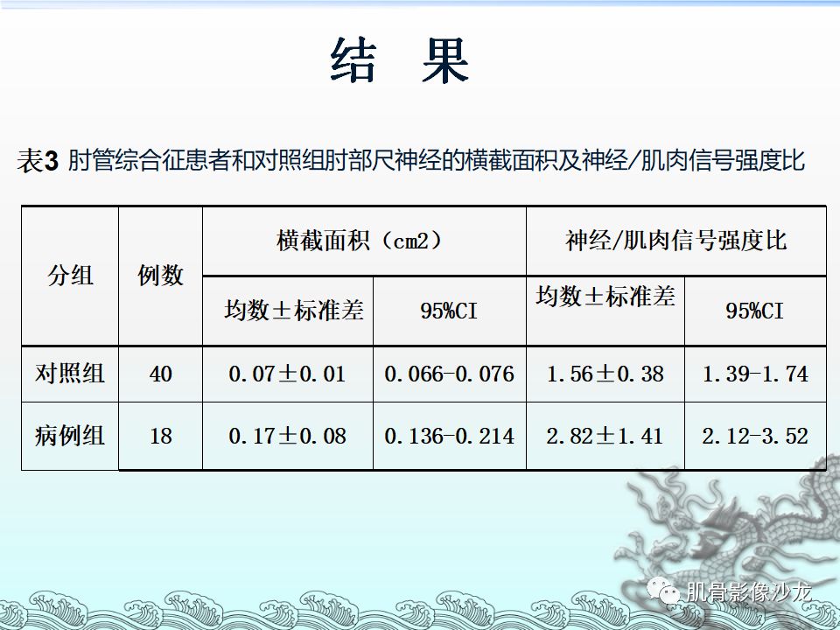
Task: Select the 病例组 row label
Action: (70, 436)
